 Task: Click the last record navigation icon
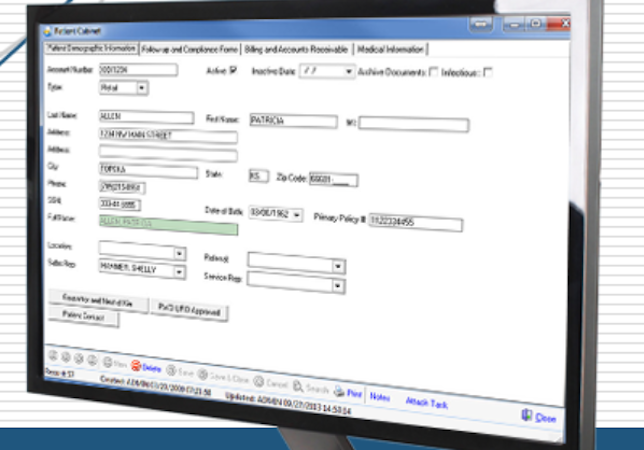click(x=92, y=360)
